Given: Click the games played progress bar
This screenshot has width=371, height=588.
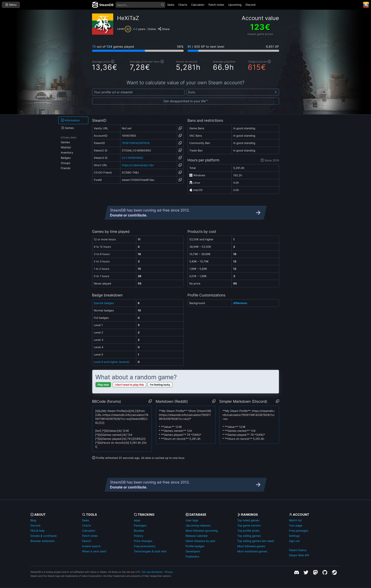Looking at the screenshot, I should click(138, 51).
